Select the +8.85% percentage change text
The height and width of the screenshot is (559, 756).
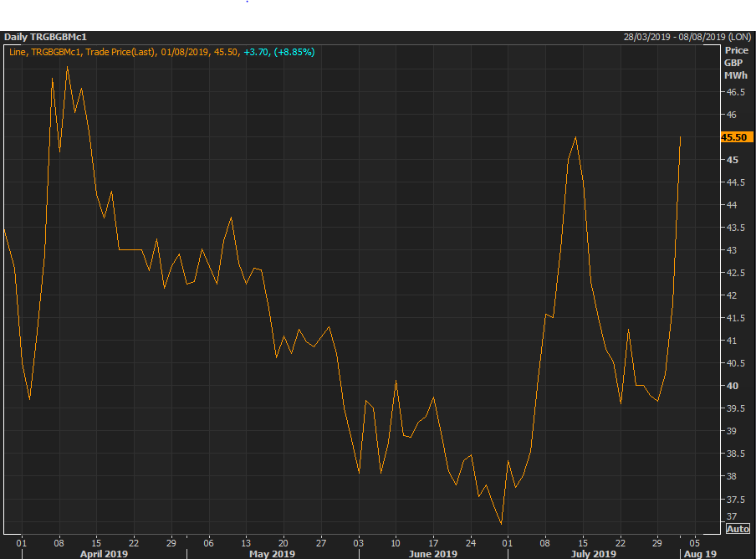coord(299,52)
